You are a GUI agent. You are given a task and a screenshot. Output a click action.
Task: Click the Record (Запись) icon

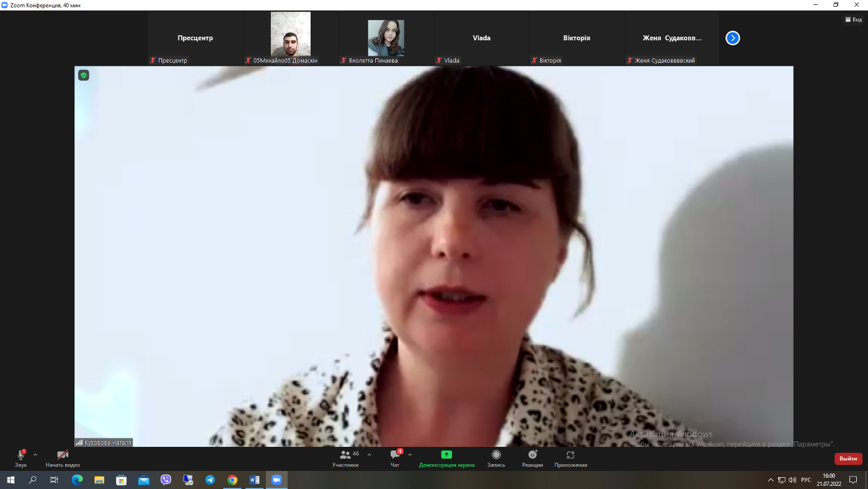(496, 455)
